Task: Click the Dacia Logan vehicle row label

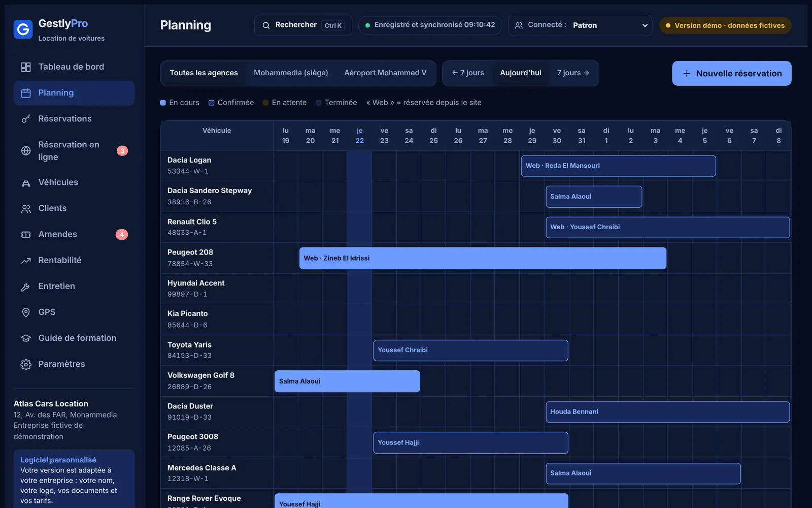Action: point(217,166)
